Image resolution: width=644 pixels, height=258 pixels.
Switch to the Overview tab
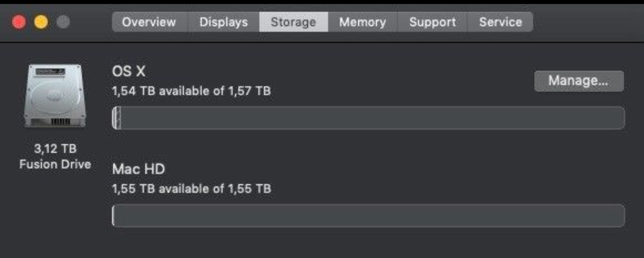click(x=149, y=22)
